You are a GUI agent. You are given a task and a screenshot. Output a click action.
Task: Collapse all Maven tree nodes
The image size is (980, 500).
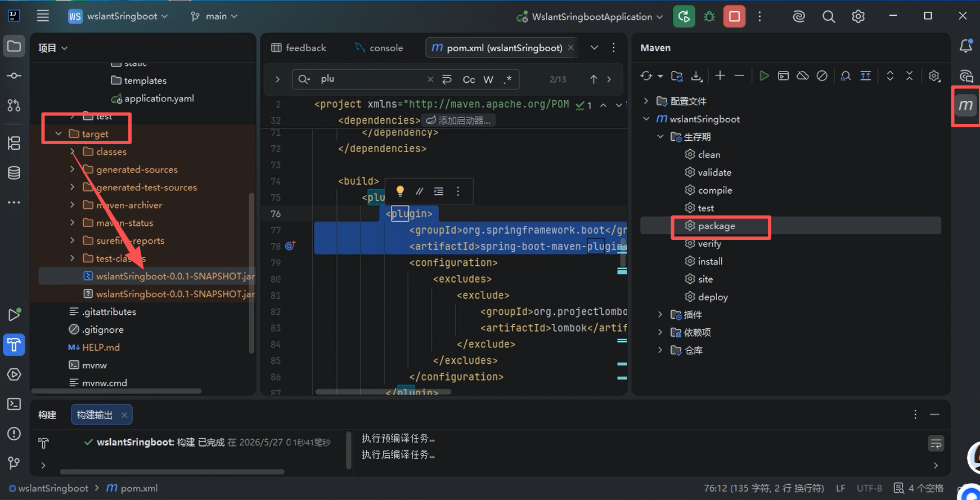[x=909, y=75]
